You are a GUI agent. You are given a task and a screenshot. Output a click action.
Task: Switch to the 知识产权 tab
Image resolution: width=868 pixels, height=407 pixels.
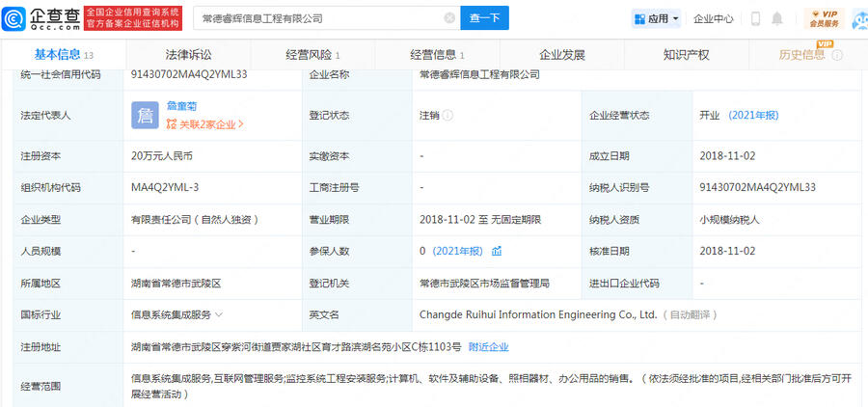click(686, 55)
